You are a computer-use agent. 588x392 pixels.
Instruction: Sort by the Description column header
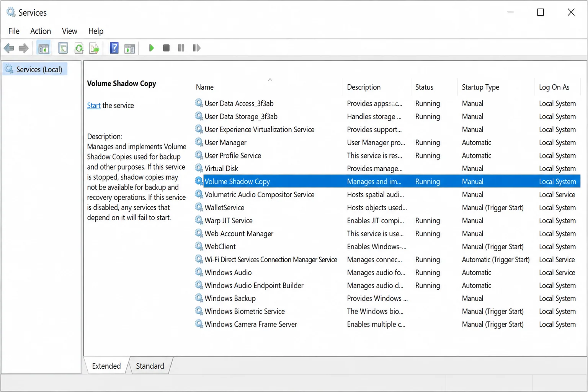coord(377,87)
